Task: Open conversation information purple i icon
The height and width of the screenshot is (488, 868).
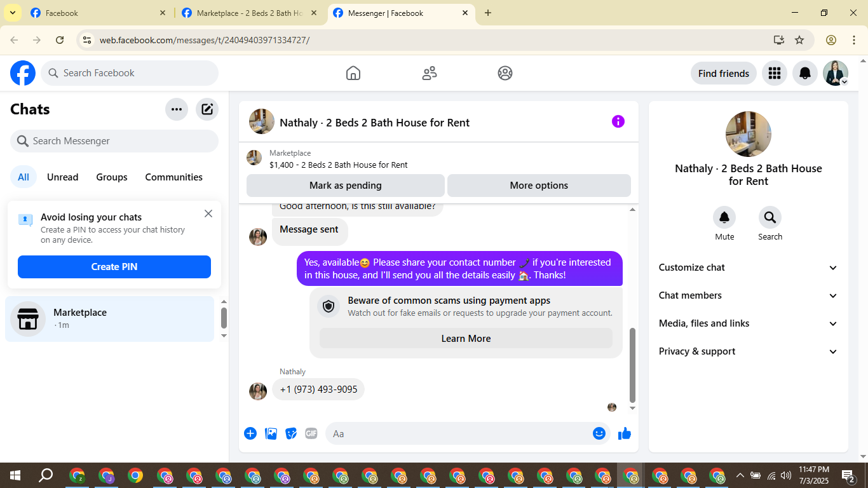Action: (x=618, y=121)
